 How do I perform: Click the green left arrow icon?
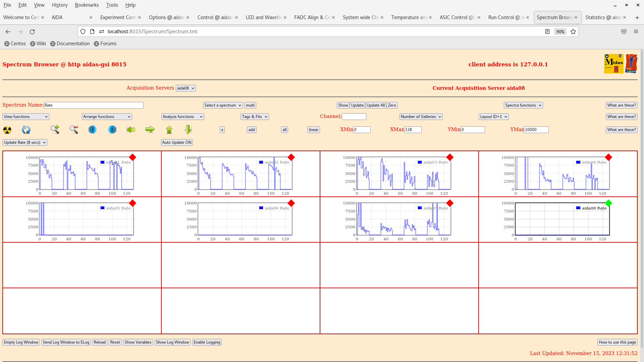[131, 129]
